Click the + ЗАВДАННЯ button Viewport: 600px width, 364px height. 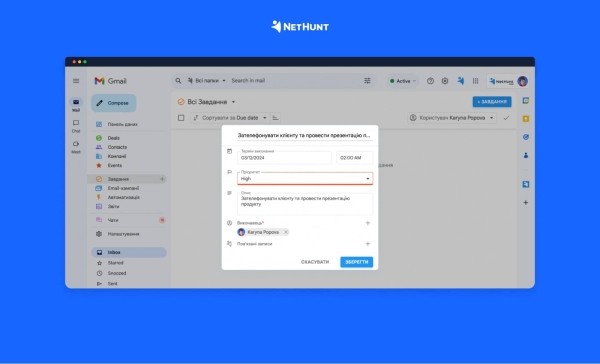[x=492, y=102]
